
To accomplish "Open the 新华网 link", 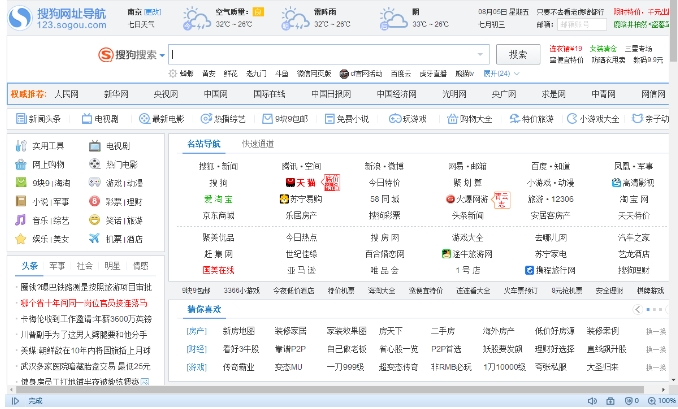I will click(x=116, y=94).
